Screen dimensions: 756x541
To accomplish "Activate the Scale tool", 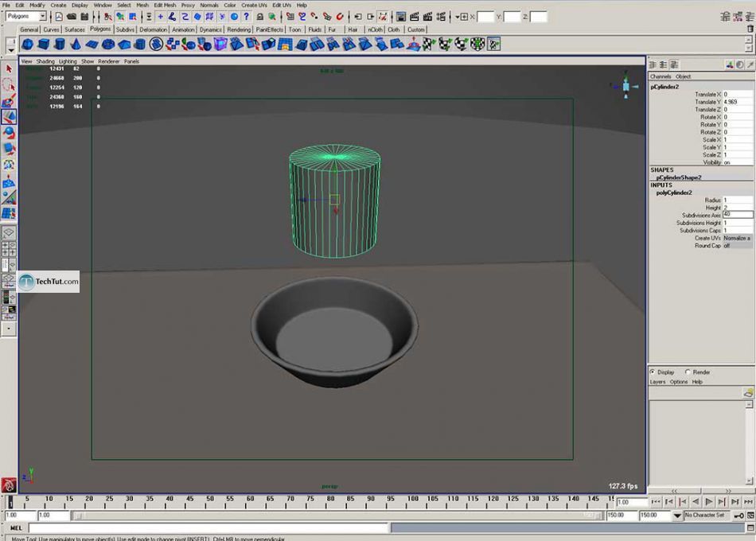I will click(x=9, y=149).
